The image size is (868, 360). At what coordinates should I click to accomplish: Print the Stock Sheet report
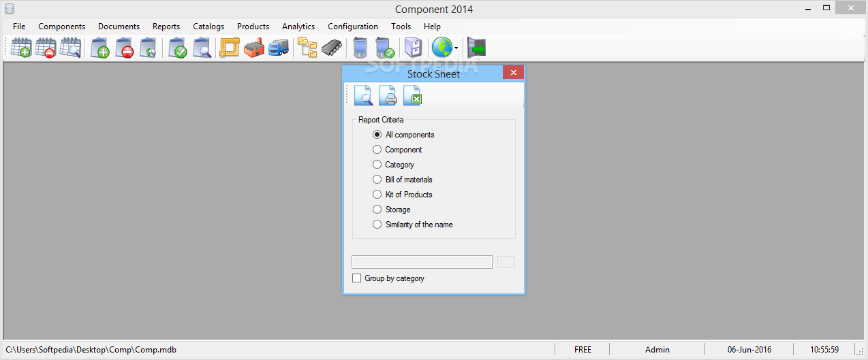pyautogui.click(x=388, y=96)
